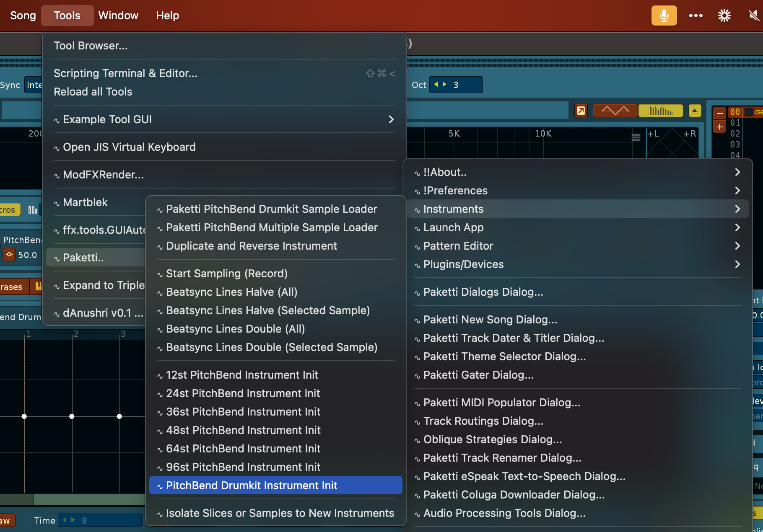Toggle the PitchBend macro mapping button
The image size is (763, 532).
[9, 255]
